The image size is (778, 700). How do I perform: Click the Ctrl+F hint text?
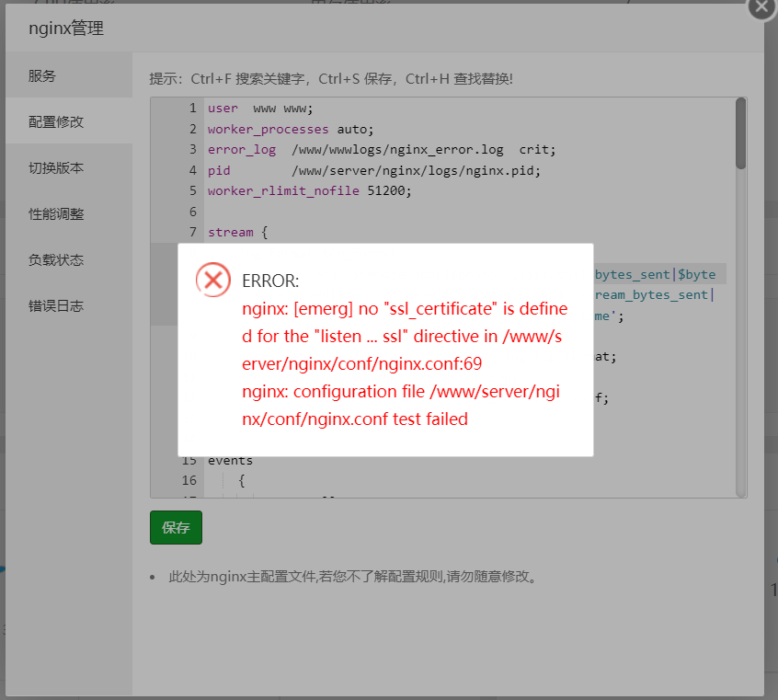point(331,79)
